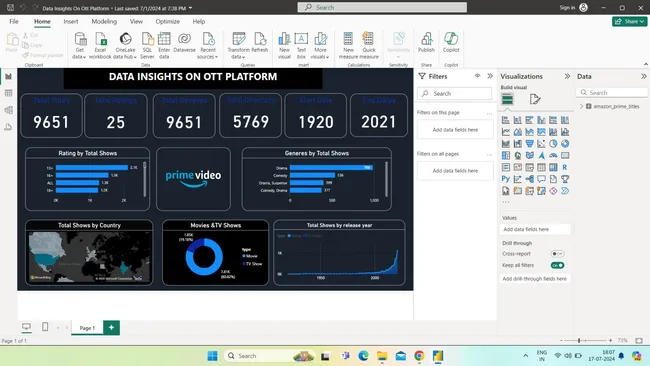Add a new report page
This screenshot has width=650, height=366.
[x=112, y=327]
